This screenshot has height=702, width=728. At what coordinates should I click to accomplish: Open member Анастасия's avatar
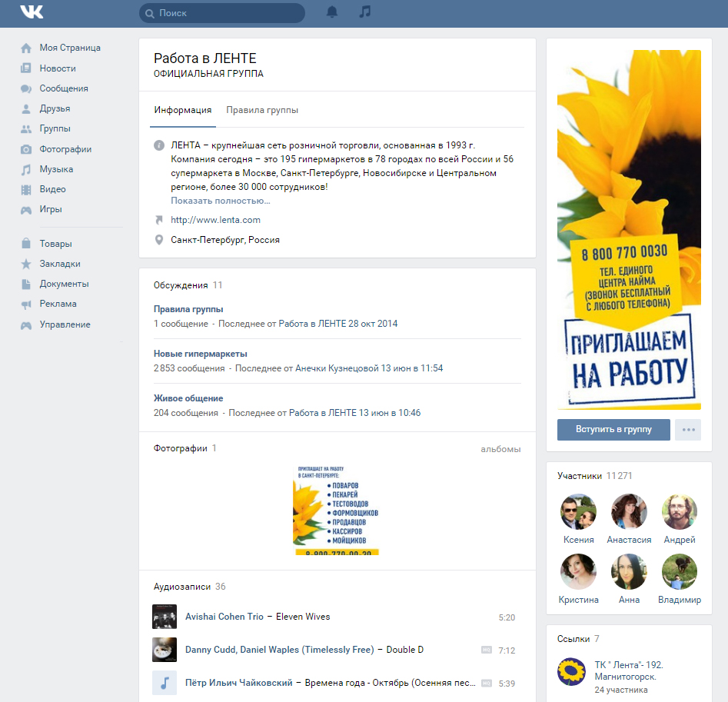[x=629, y=511]
